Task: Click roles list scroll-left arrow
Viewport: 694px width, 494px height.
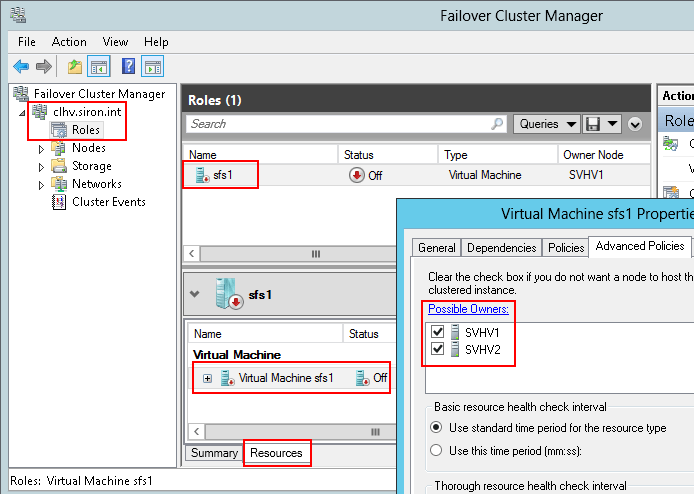Action: tap(192, 254)
